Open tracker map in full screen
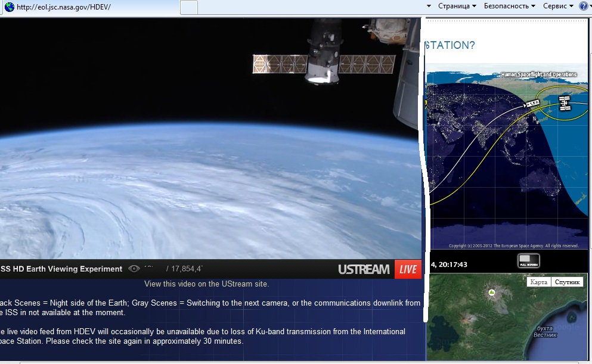 tap(528, 260)
